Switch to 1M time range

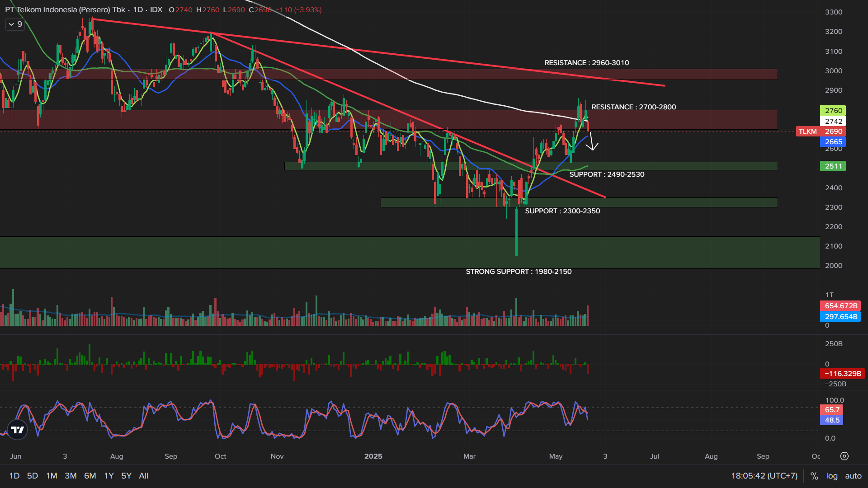tap(52, 476)
